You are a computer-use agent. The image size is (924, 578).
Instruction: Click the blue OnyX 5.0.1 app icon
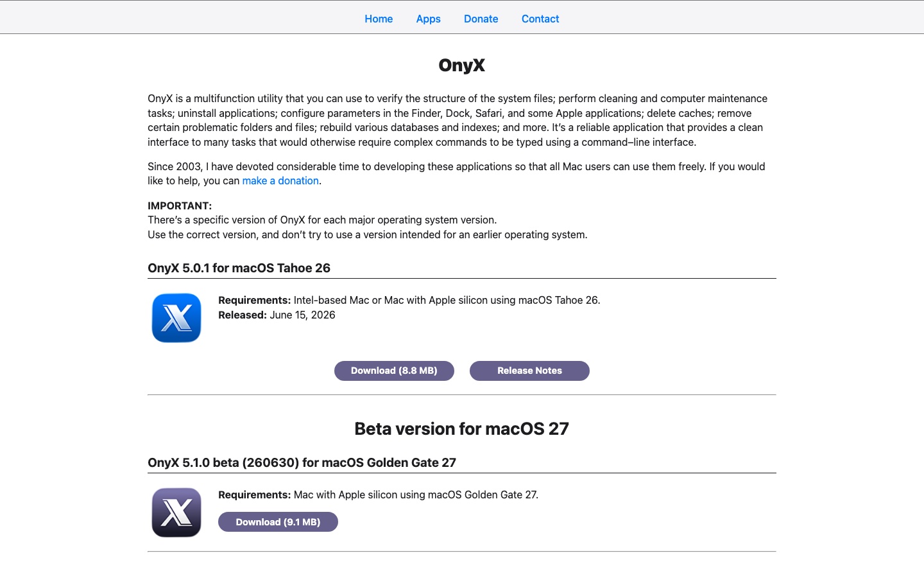176,318
